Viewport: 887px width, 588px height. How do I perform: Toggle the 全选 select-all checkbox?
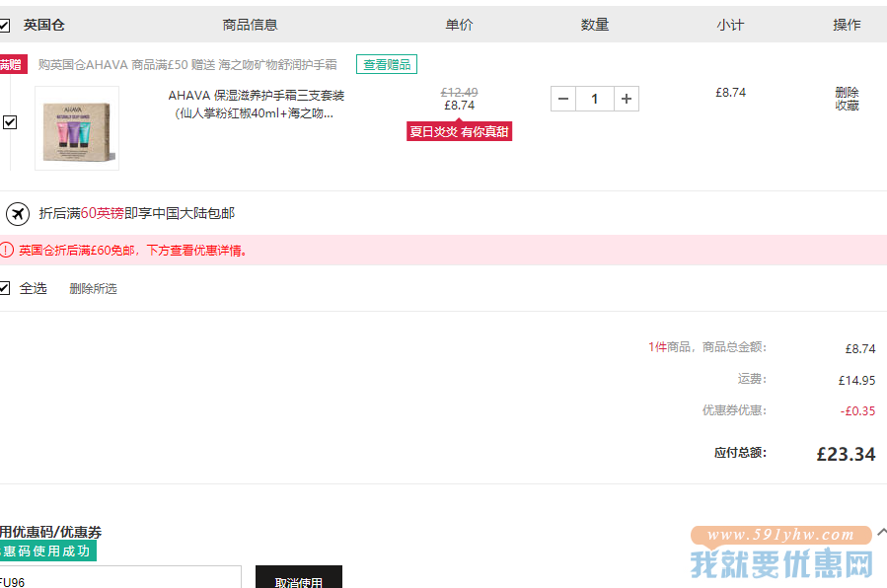click(4, 288)
